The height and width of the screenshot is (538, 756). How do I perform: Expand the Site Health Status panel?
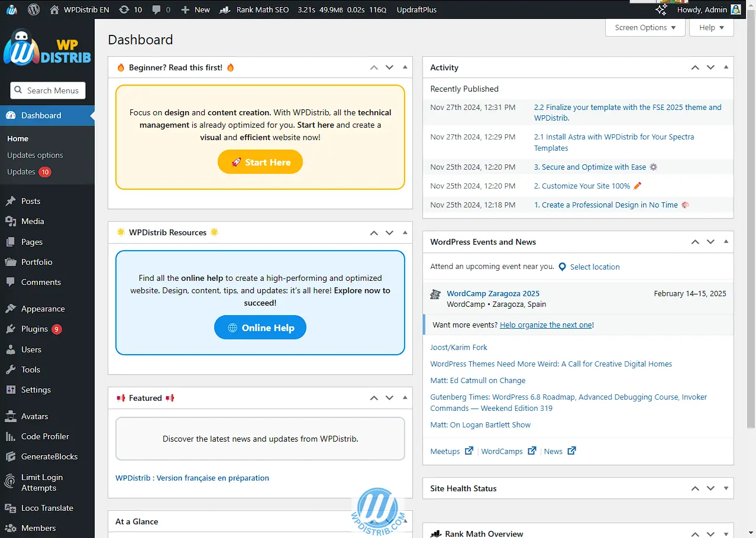pos(726,488)
